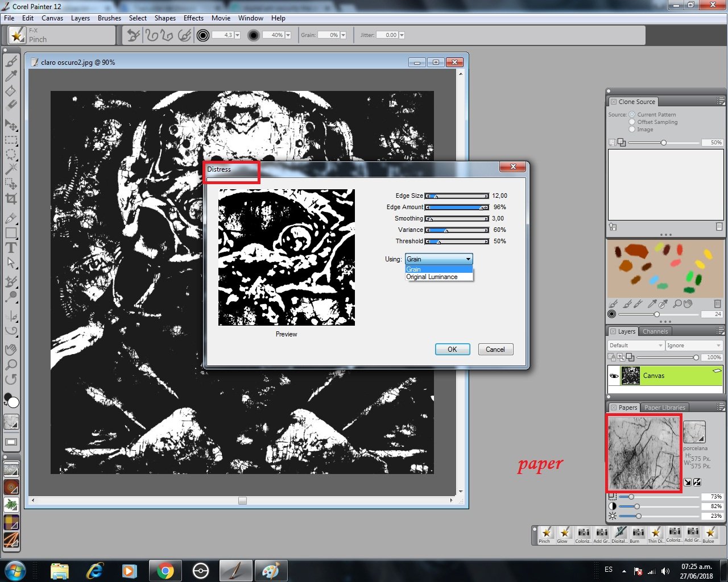728x582 pixels.
Task: Click OK in the Distress dialog
Action: (452, 350)
